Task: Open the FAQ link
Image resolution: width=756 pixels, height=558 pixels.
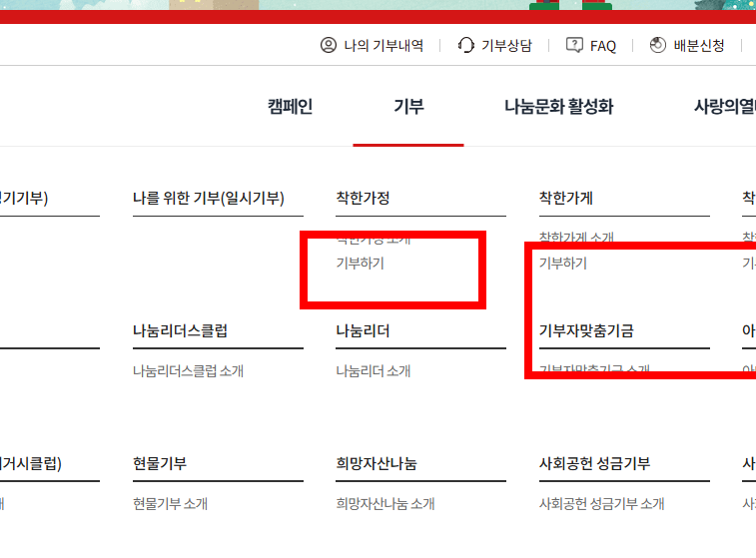Action: tap(603, 46)
